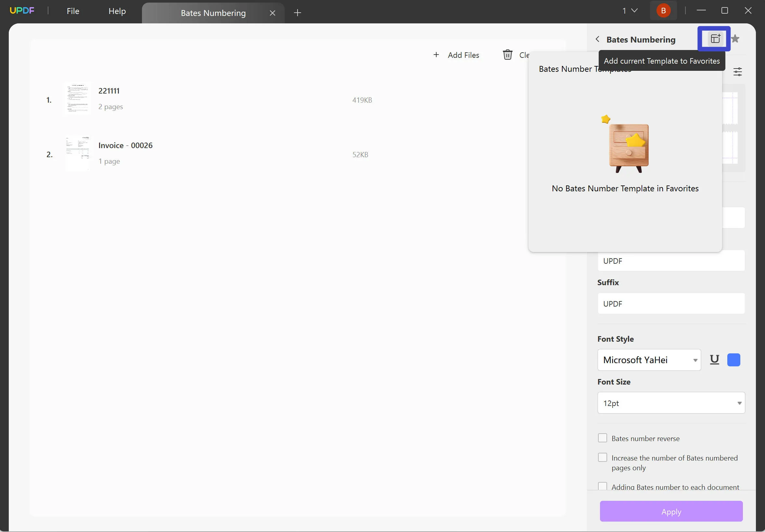Image resolution: width=765 pixels, height=532 pixels.
Task: Click the back arrow in Bates Numbering panel
Action: click(598, 39)
